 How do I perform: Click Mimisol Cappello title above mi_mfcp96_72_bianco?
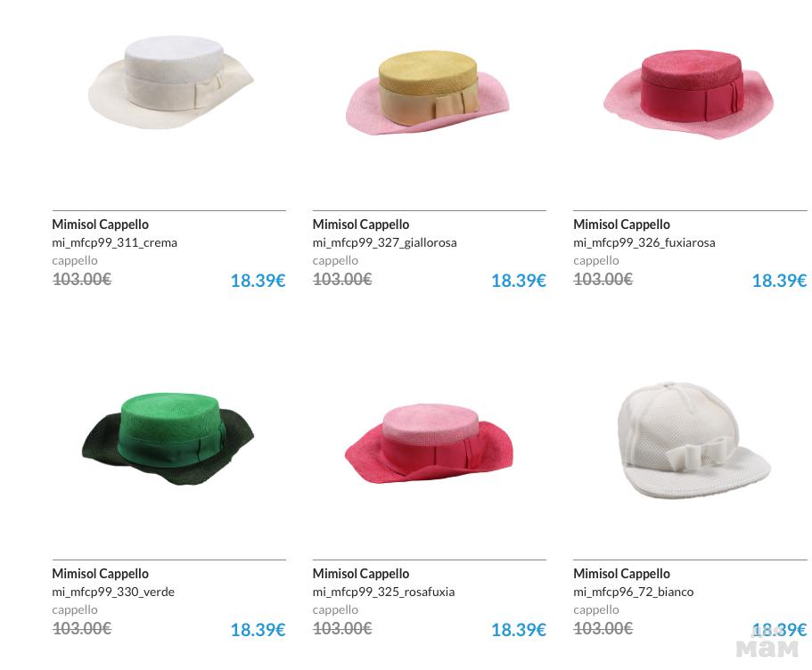pos(621,573)
